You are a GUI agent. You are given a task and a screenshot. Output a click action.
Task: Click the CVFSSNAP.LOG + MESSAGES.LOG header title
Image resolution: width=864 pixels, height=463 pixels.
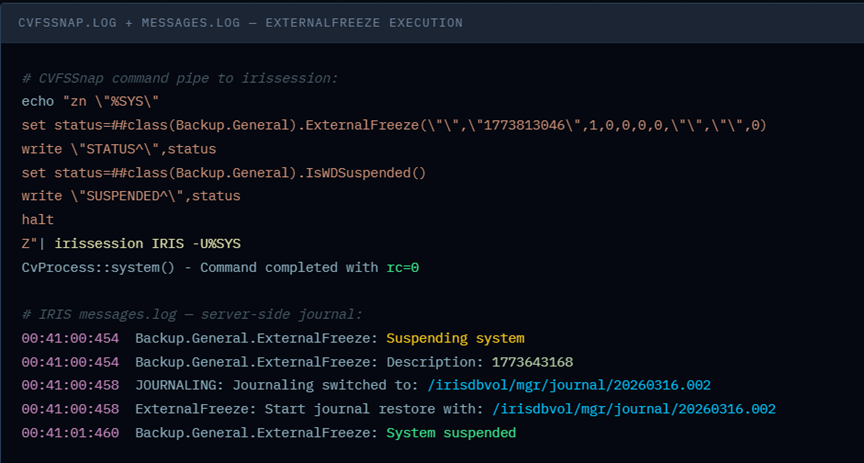[x=240, y=22]
